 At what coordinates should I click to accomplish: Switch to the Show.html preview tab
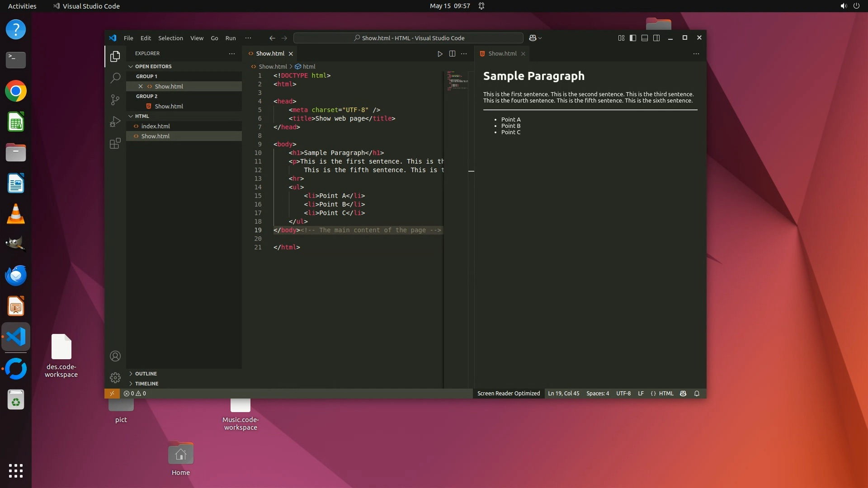click(502, 54)
